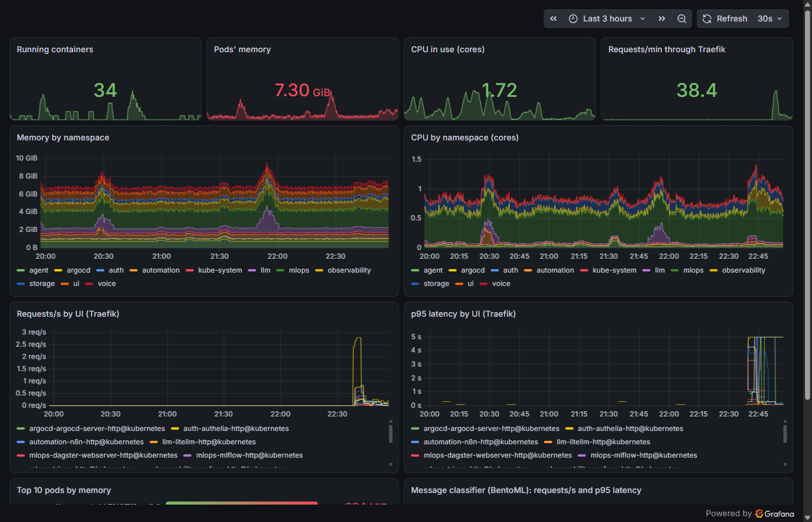
Task: Click the page vertical scrollbar thumb
Action: tap(807, 205)
